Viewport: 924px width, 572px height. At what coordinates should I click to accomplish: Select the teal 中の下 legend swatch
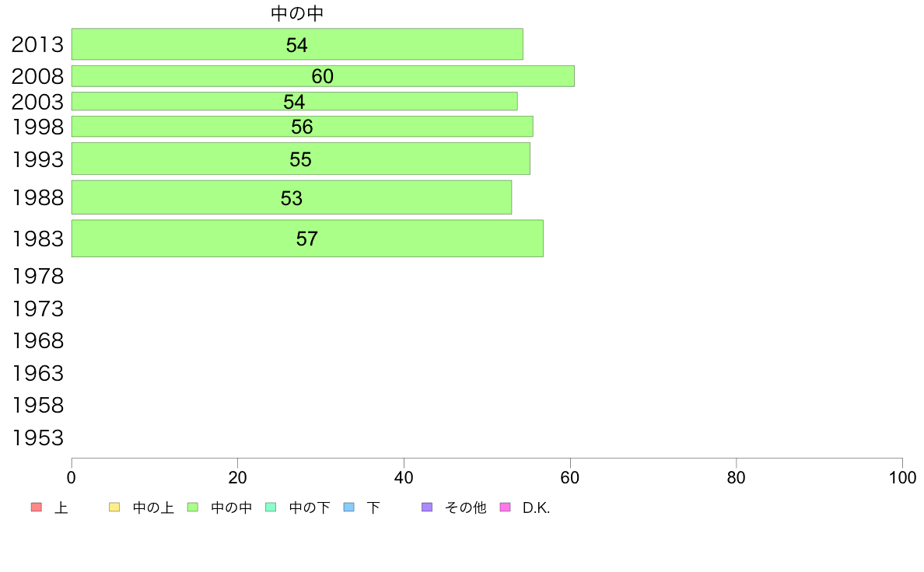point(271,507)
